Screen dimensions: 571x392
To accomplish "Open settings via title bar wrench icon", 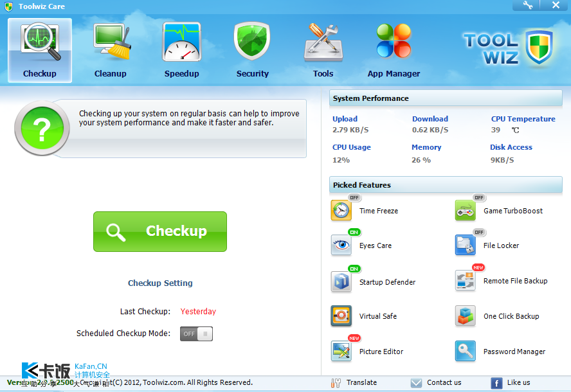I will click(x=527, y=5).
